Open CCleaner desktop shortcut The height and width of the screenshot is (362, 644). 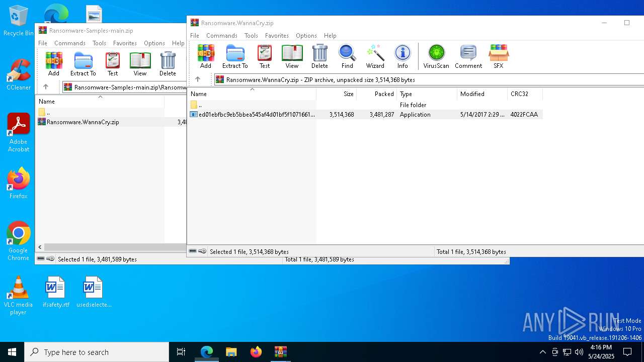tap(18, 74)
